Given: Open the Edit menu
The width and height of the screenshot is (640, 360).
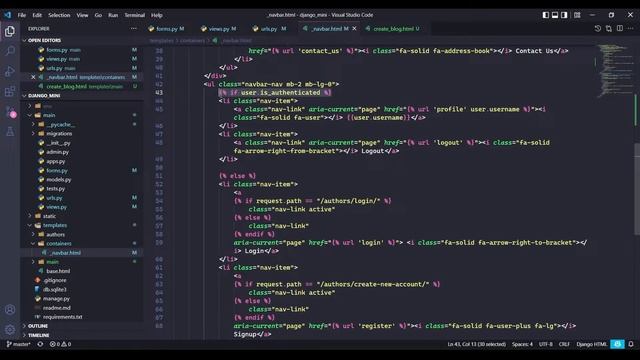Looking at the screenshot, I should 37,15.
